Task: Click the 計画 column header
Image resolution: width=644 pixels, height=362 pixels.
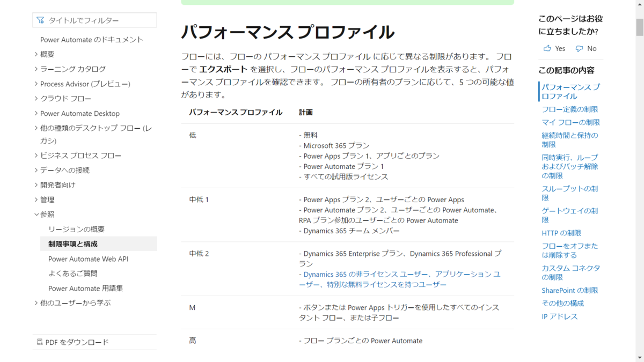Action: 306,113
